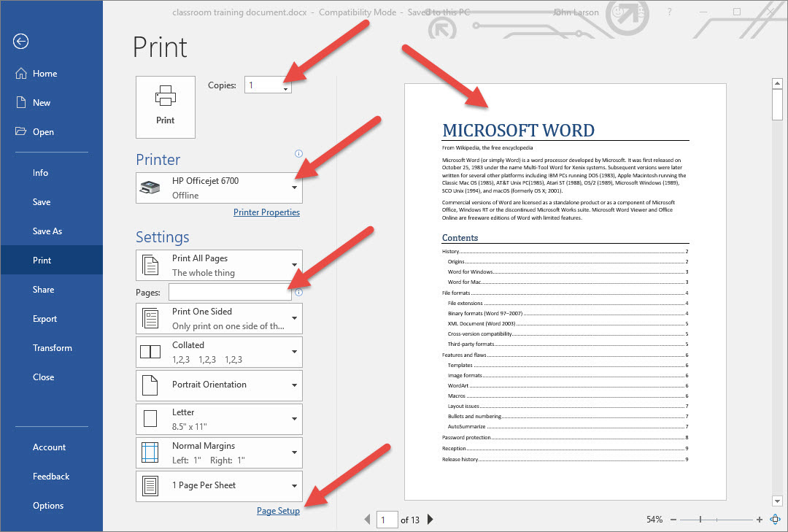Click the zoom in plus icon
Screen dimensions: 788x532
[x=760, y=520]
